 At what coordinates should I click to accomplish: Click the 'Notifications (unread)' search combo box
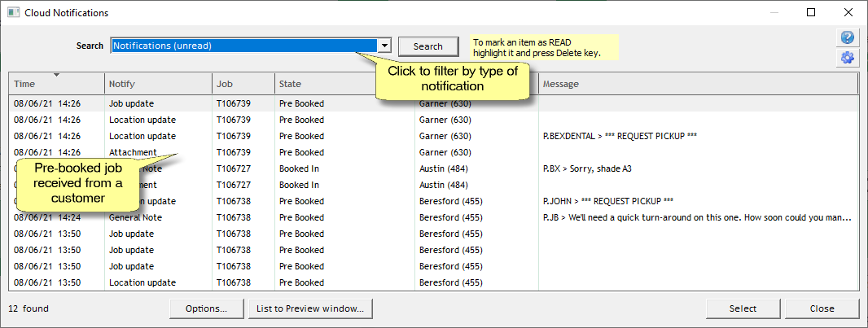[244, 46]
